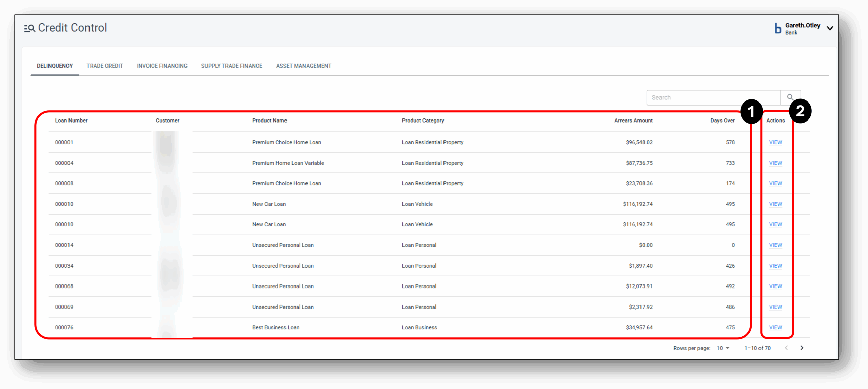Click the search magnifier icon beside the search box
Viewport: 868px width, 389px height.
click(x=791, y=97)
